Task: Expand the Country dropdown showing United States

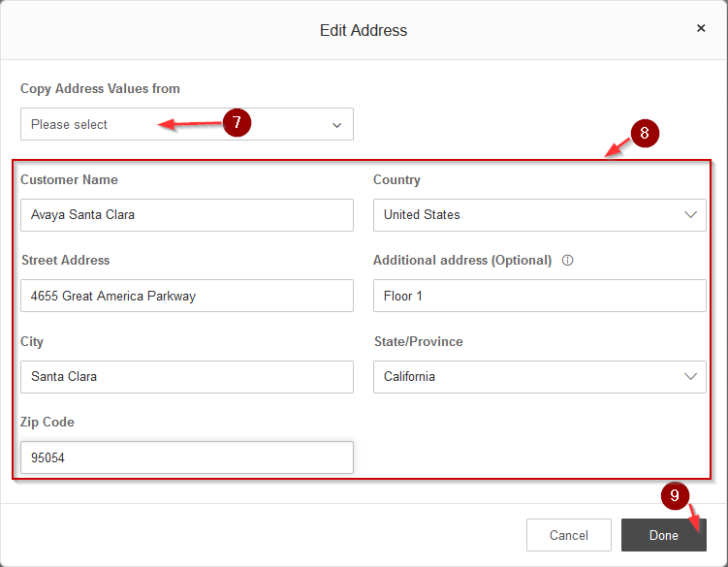Action: tap(540, 215)
